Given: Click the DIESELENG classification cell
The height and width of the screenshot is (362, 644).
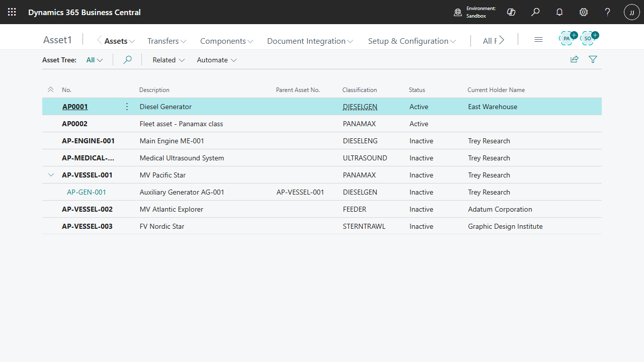Looking at the screenshot, I should [x=360, y=141].
